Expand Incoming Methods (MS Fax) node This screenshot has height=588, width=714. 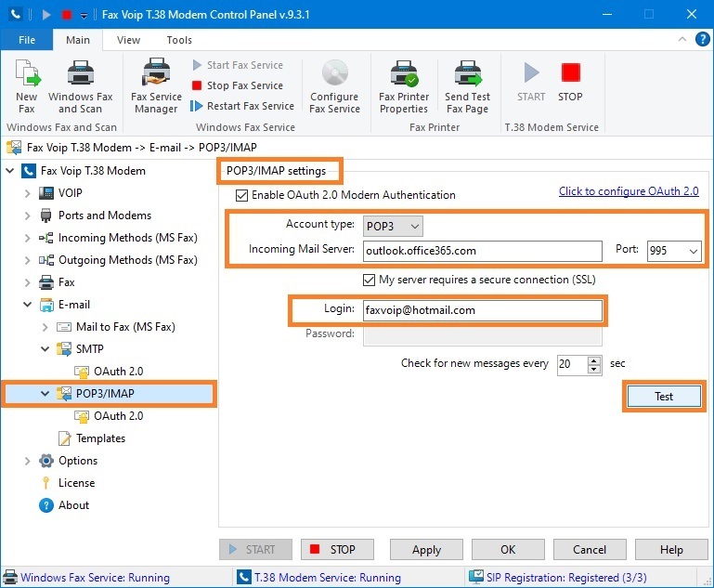point(27,238)
